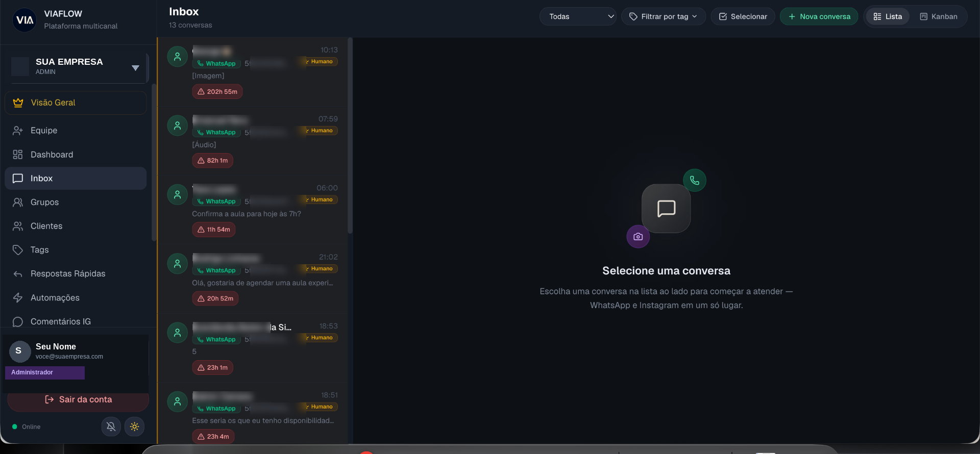Click the crown icon beside Visão Geral
This screenshot has width=980, height=454.
tap(18, 103)
